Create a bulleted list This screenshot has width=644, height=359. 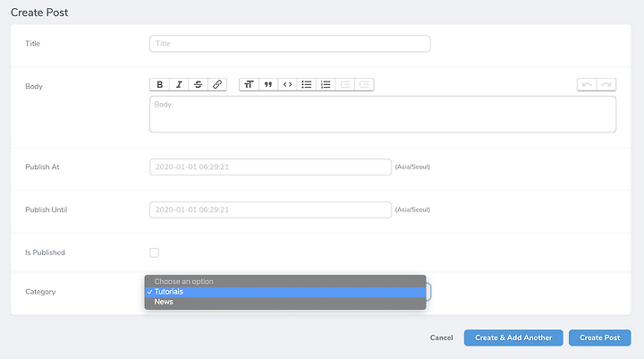click(307, 85)
